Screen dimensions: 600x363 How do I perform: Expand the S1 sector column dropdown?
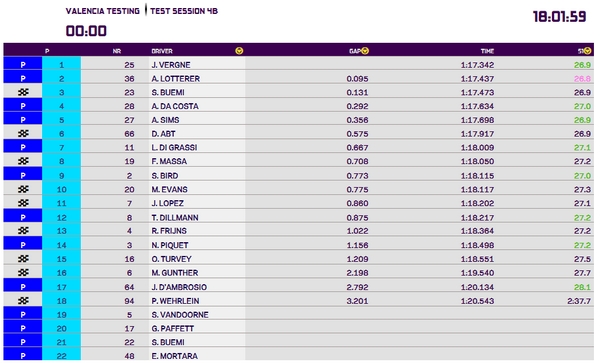point(587,50)
